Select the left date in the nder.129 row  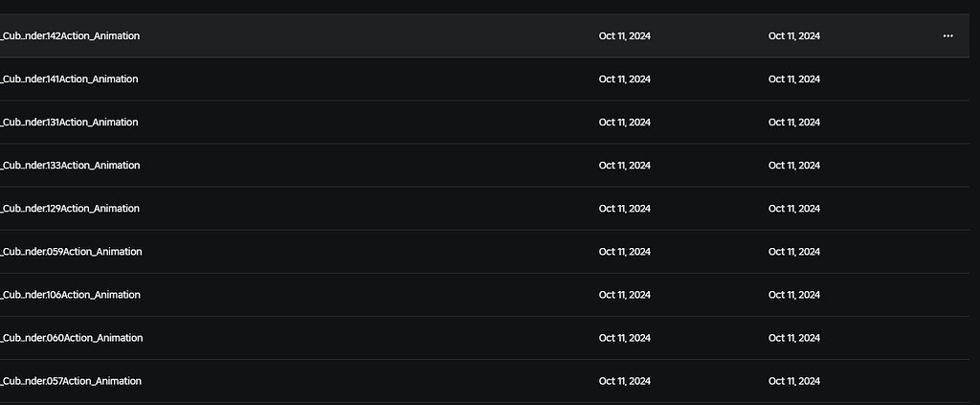[624, 209]
